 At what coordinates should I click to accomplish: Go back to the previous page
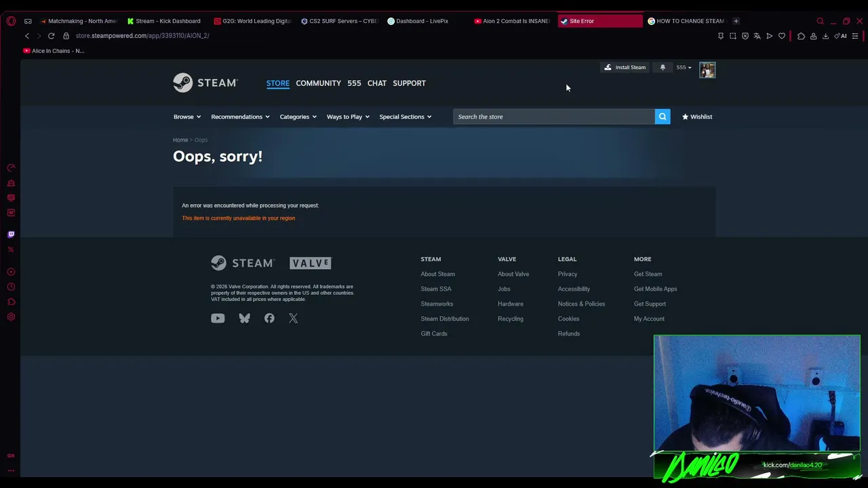(x=27, y=36)
